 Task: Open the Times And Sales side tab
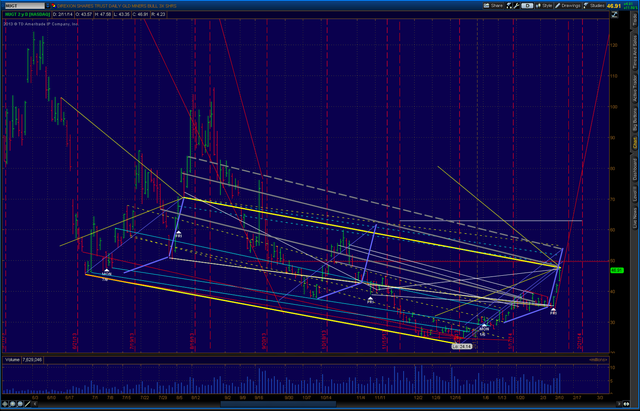635,51
